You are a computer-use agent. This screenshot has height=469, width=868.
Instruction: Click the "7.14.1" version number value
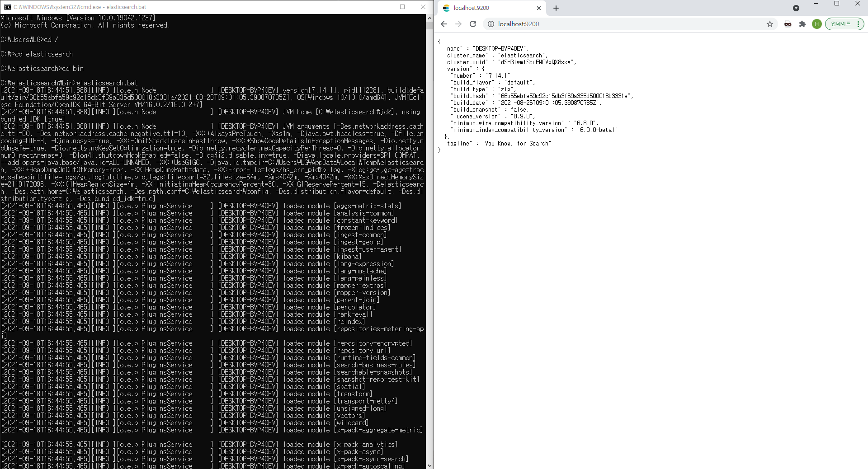pyautogui.click(x=498, y=76)
